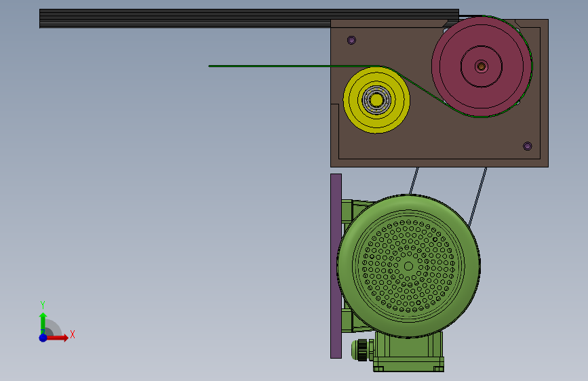588x381 pixels.
Task: Select the left drive belt line above motor
Action: click(x=414, y=181)
